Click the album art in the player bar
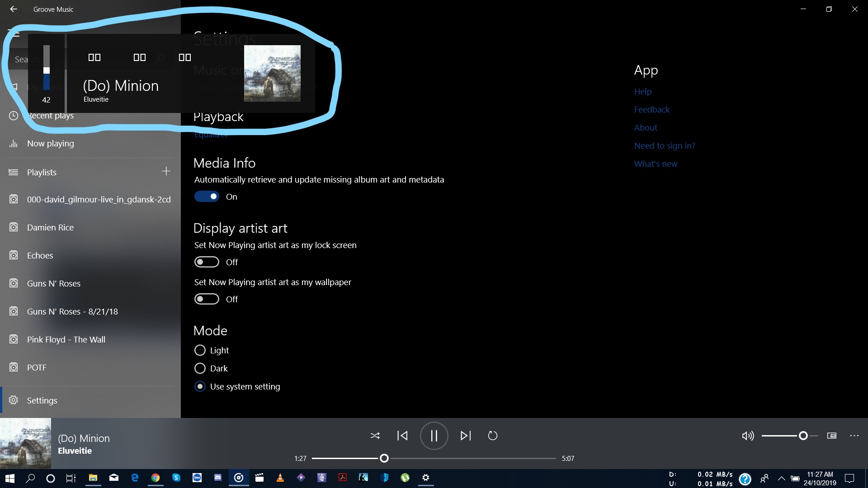This screenshot has width=868, height=488. tap(25, 443)
